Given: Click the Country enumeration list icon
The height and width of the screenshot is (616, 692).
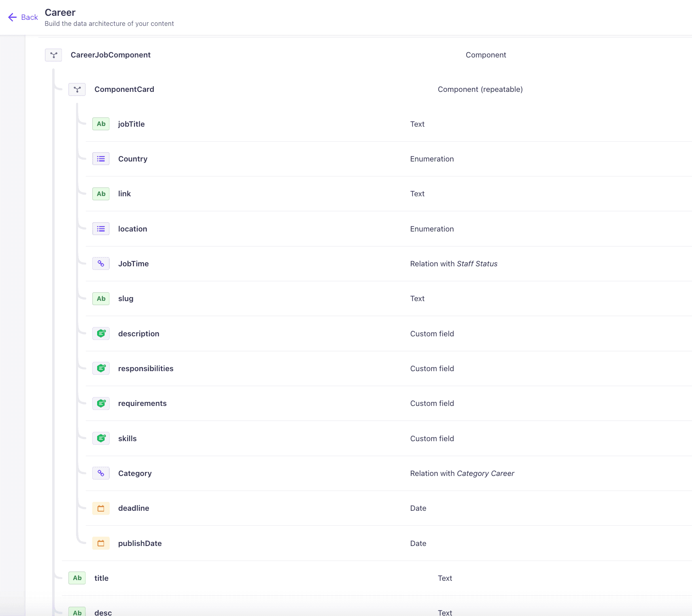Looking at the screenshot, I should pos(101,159).
